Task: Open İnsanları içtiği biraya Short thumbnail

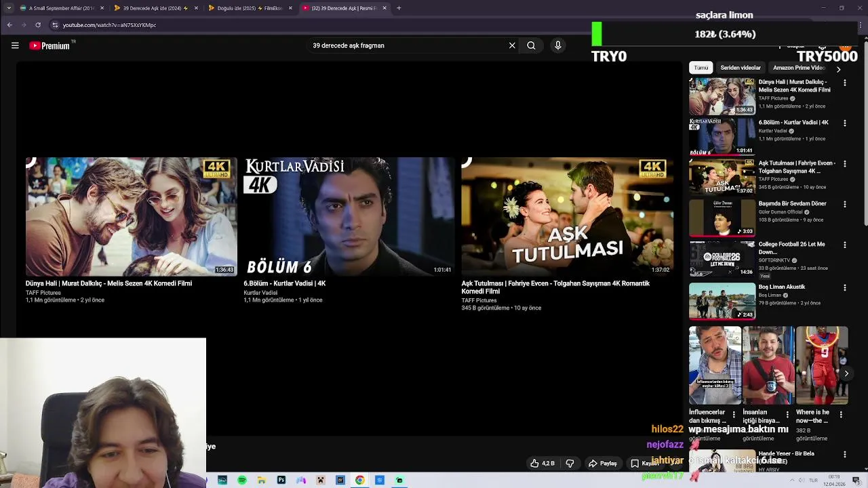Action: point(768,365)
